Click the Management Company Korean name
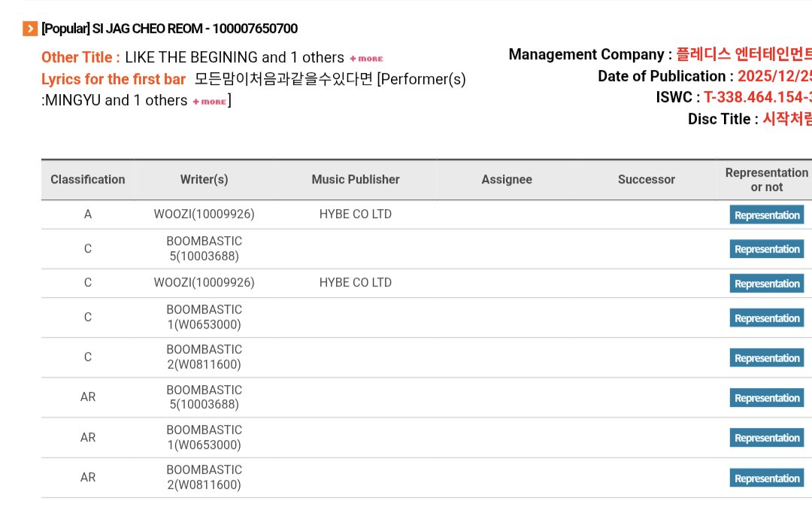Image resolution: width=812 pixels, height=516 pixels. click(744, 54)
